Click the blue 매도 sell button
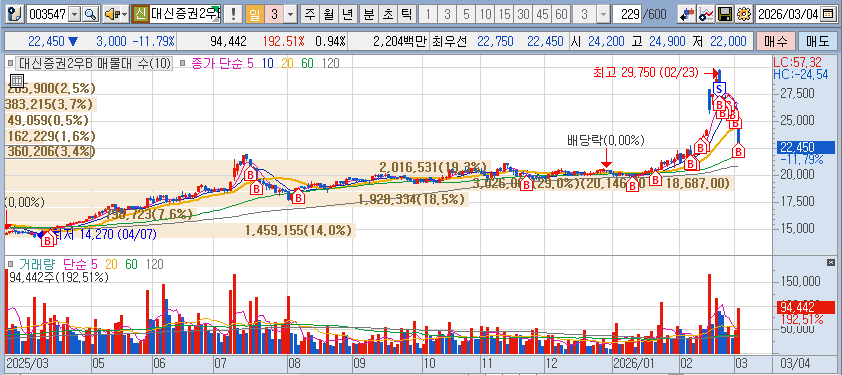Image resolution: width=842 pixels, height=375 pixels. tap(817, 41)
